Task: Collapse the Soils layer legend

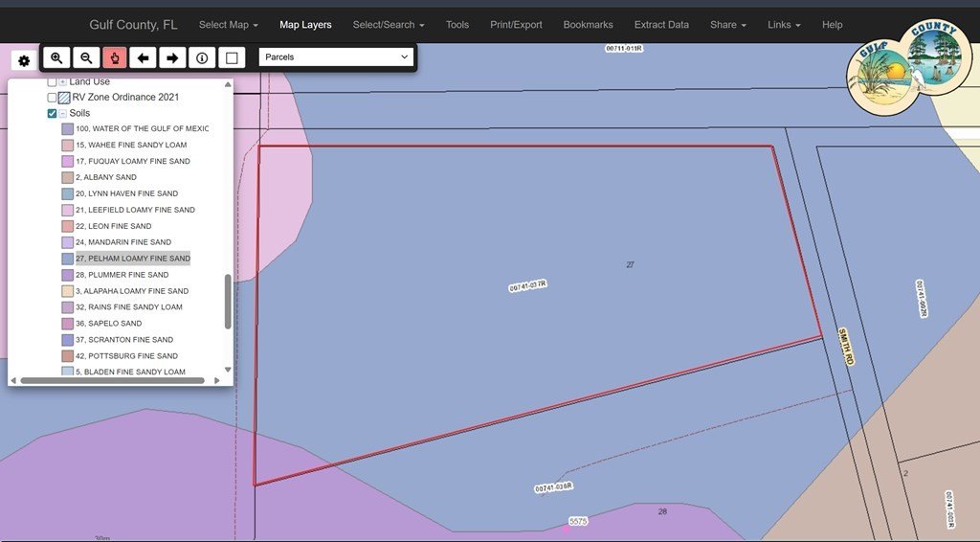Action: [x=63, y=113]
